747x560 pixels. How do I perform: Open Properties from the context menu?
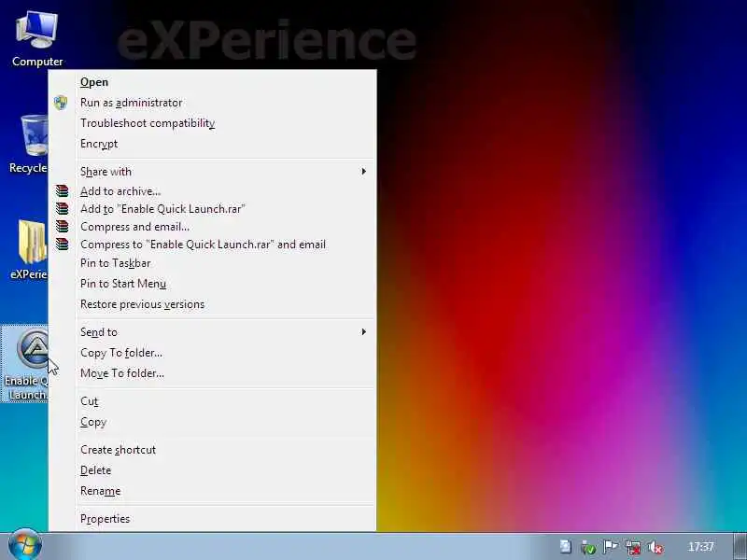point(213,519)
